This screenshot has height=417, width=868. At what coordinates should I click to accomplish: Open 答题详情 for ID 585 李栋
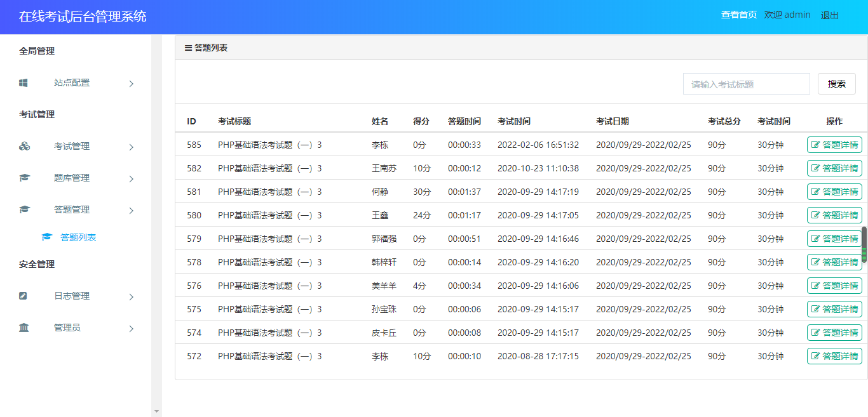coord(834,145)
